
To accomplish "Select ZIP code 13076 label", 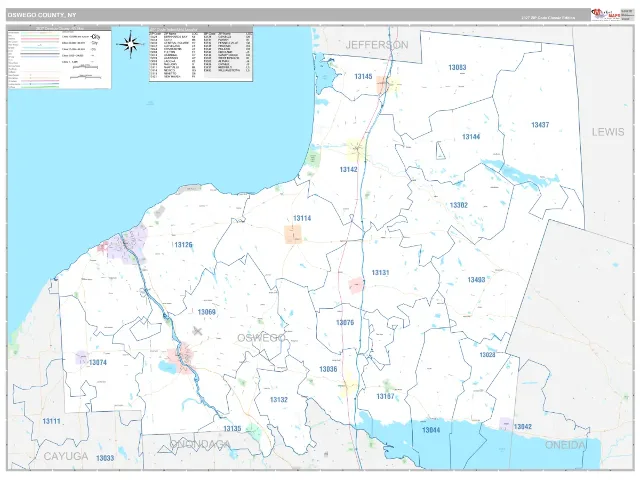I will point(345,323).
